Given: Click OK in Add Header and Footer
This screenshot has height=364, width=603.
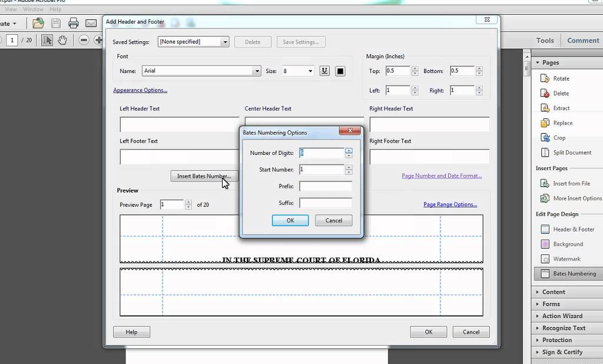Looking at the screenshot, I should click(x=429, y=332).
